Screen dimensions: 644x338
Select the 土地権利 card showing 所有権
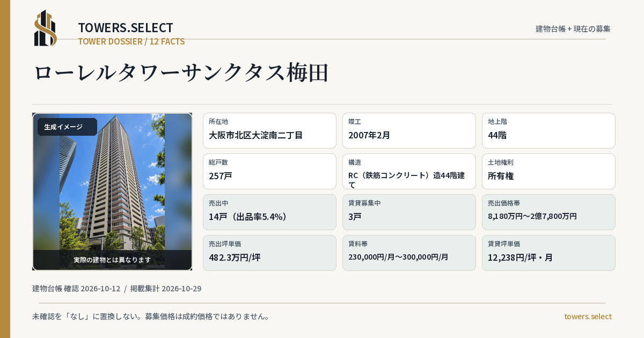point(548,171)
